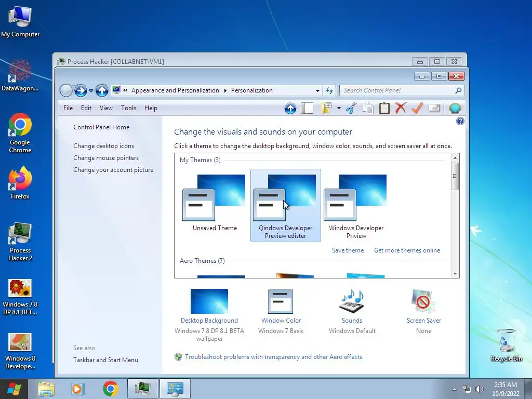
Task: Open Change your account picture
Action: (x=113, y=170)
